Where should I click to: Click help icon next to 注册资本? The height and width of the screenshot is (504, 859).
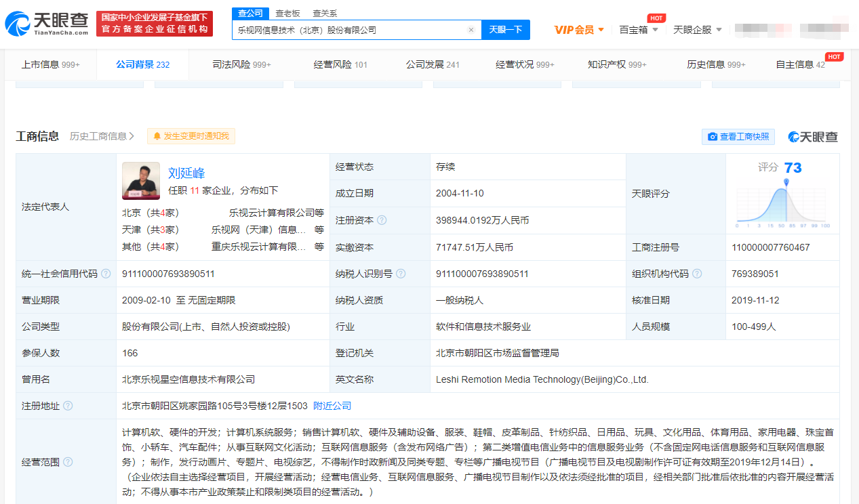382,220
